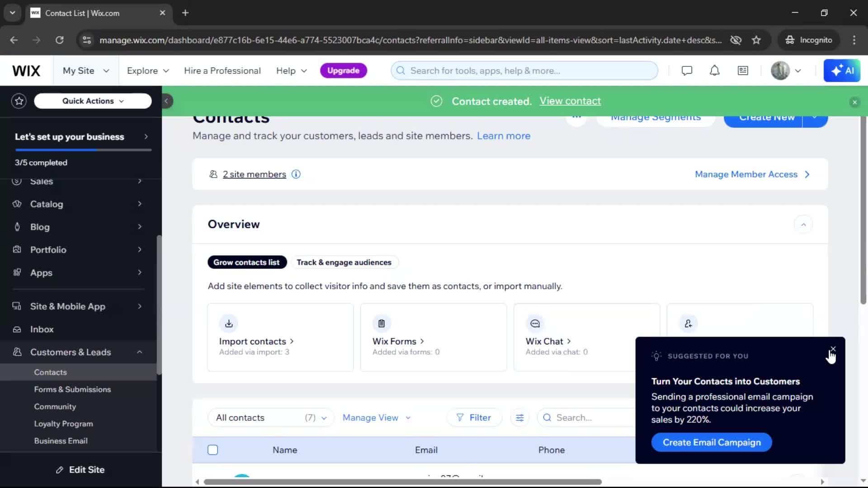Click the Filter button
The height and width of the screenshot is (488, 868).
click(474, 418)
